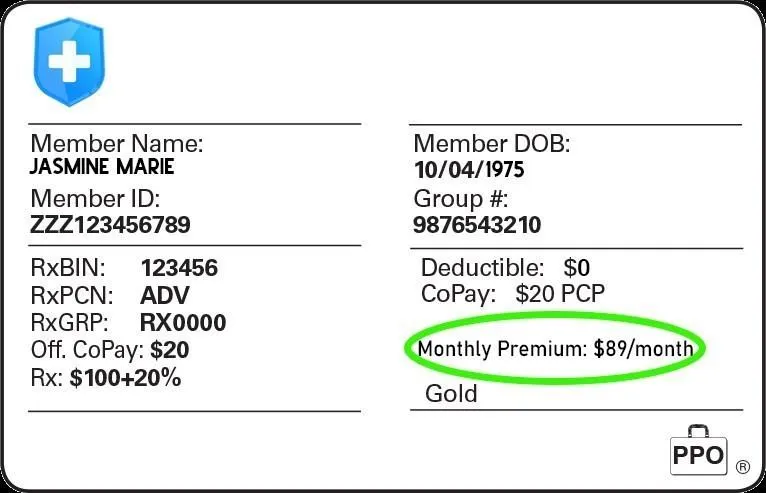The width and height of the screenshot is (766, 493).
Task: Select the member name JASMINE MARIE
Action: [102, 167]
